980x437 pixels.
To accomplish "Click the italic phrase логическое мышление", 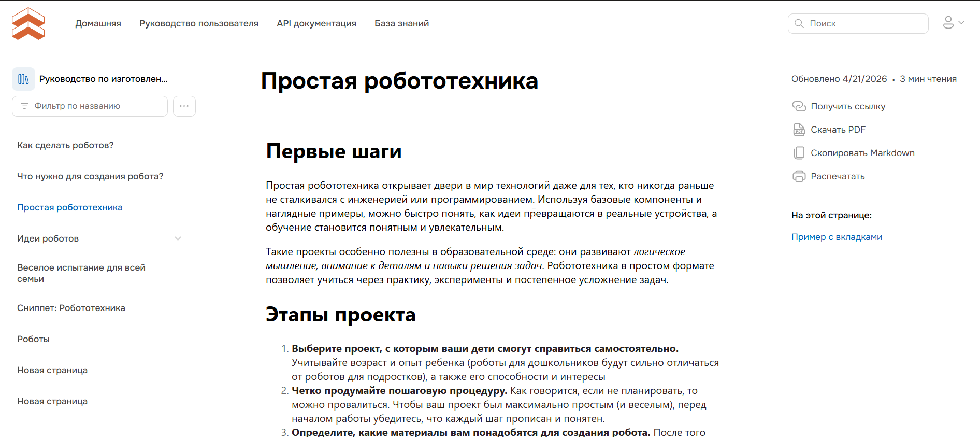I will point(475,259).
